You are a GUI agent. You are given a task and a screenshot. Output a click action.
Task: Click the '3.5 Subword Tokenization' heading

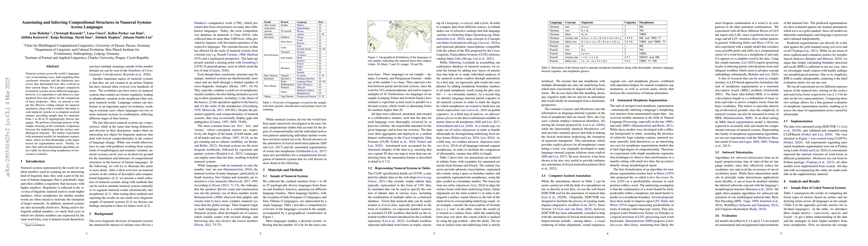point(734,153)
